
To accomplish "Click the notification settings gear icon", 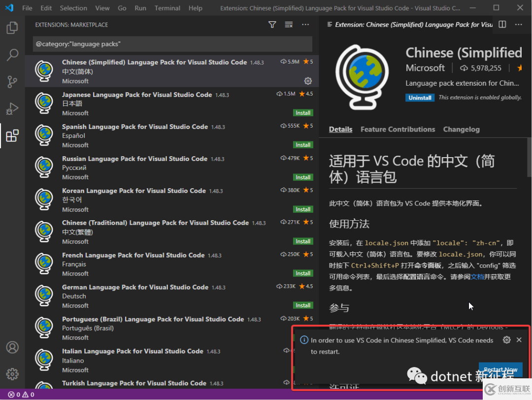I will click(x=506, y=340).
